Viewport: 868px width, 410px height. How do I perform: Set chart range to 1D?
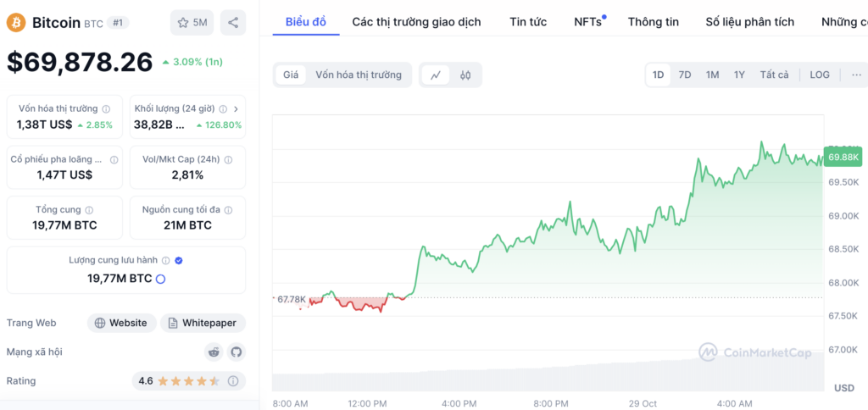click(658, 75)
